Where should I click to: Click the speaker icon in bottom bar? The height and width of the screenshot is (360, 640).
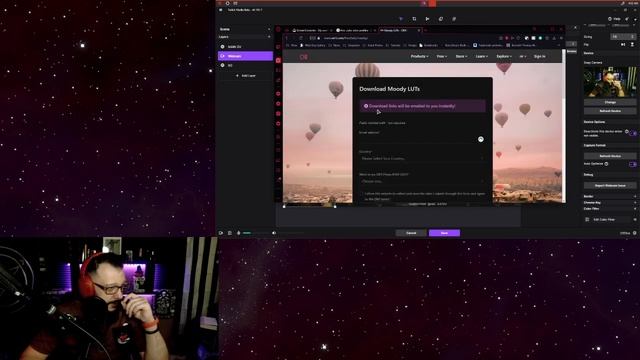[274, 233]
